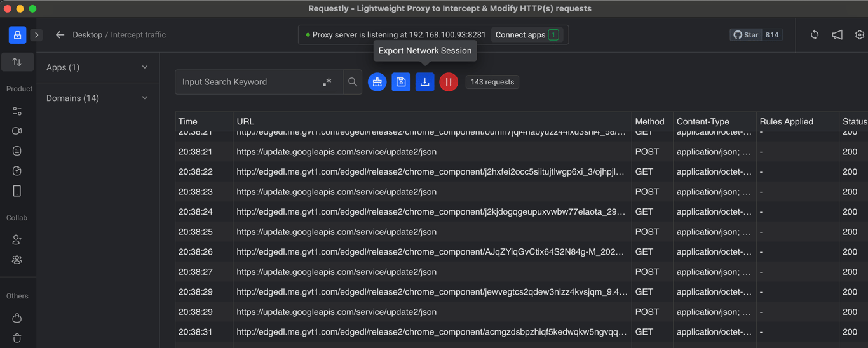The width and height of the screenshot is (868, 348).
Task: Click the proxy server listening address text
Action: (399, 35)
